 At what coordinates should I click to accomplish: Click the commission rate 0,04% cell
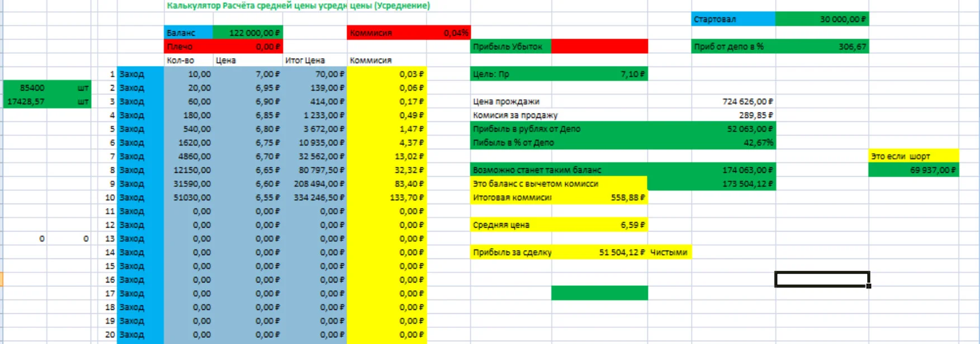click(x=448, y=33)
